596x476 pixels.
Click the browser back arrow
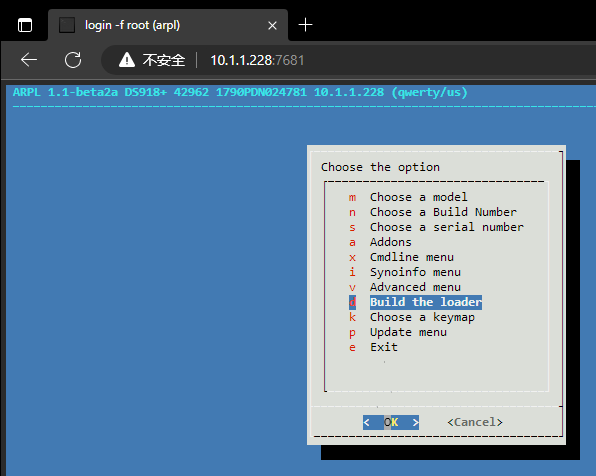[x=29, y=60]
